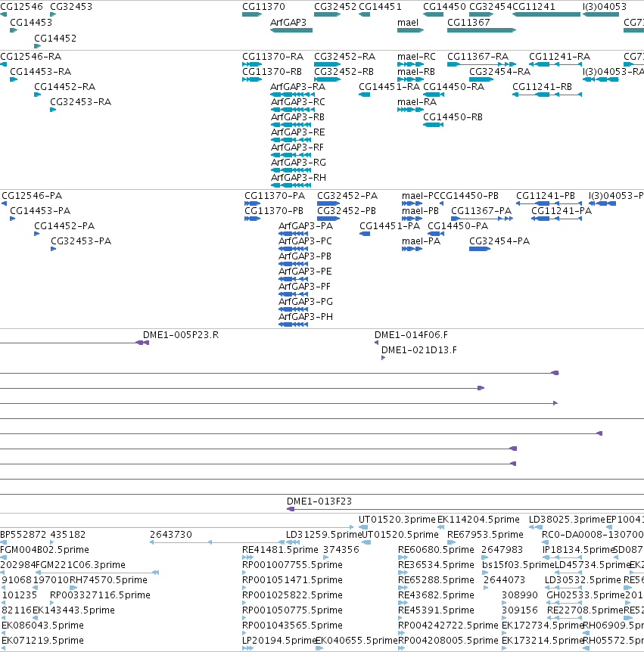This screenshot has height=652, width=644.
Task: Open the ArfGAP3 gene label
Action: click(x=288, y=23)
